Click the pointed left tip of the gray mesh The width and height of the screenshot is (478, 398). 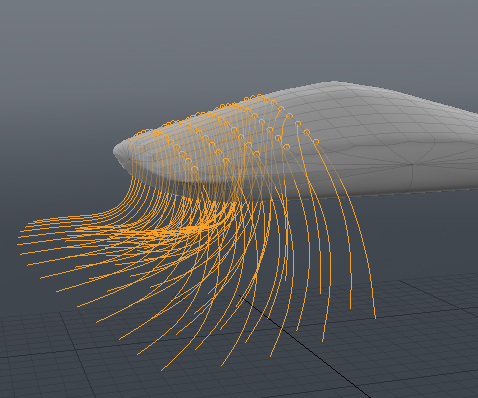point(114,151)
